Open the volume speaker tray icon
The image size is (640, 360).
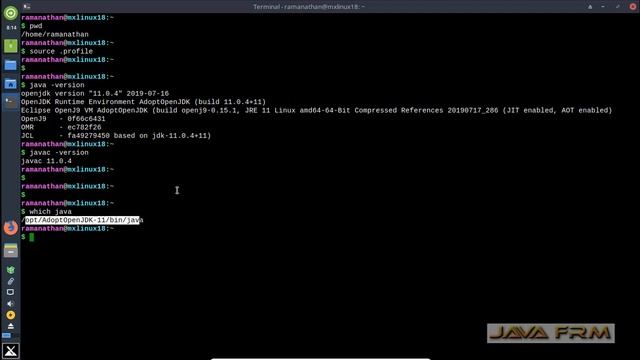(11, 304)
